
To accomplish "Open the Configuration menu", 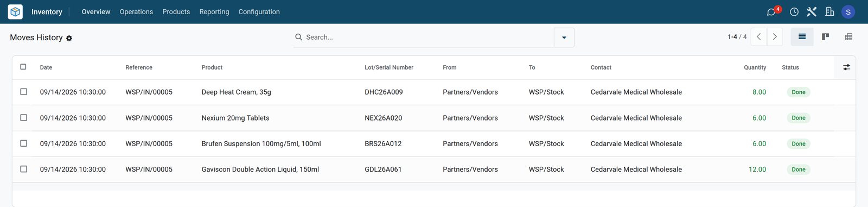I will pos(259,11).
